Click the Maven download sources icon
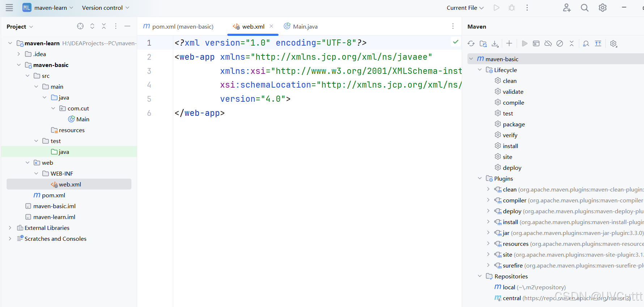This screenshot has height=307, width=644. pos(495,43)
